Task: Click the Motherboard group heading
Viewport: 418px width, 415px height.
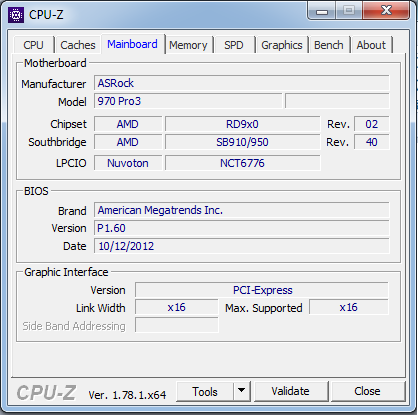Action: pyautogui.click(x=55, y=63)
